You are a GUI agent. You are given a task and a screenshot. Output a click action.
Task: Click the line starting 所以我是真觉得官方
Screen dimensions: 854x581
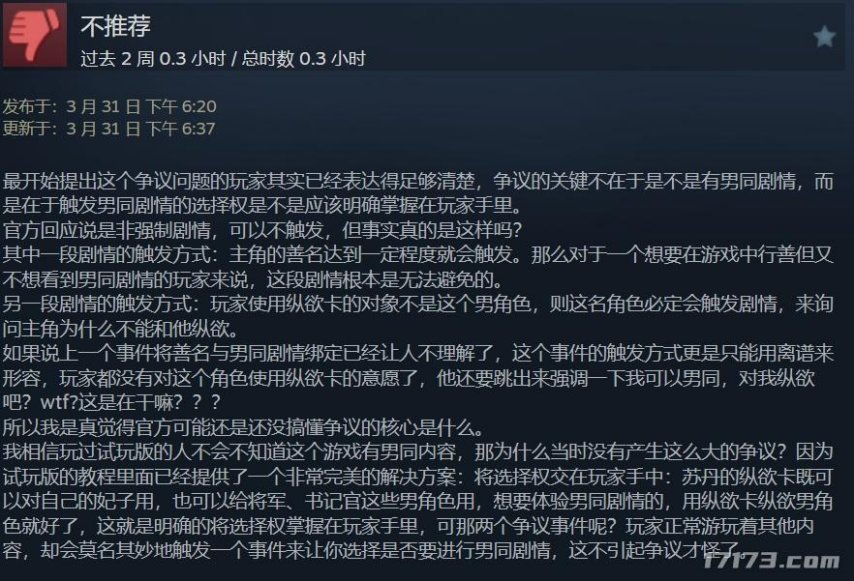243,427
